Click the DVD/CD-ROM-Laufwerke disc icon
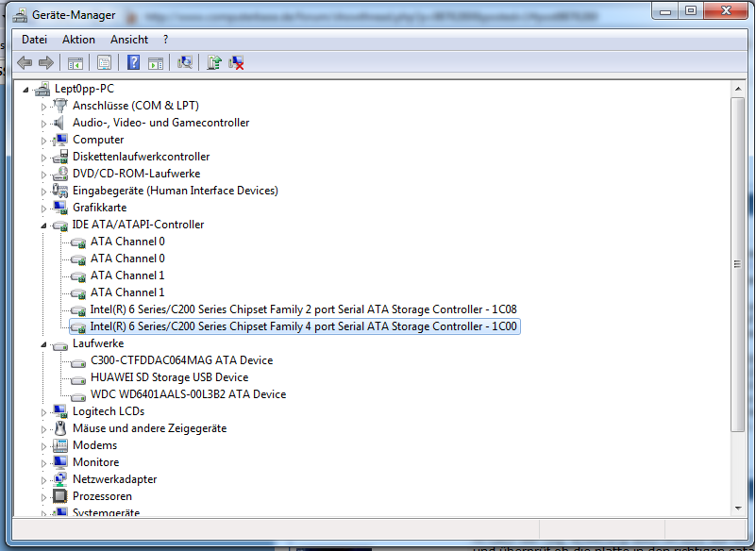756x551 pixels. [x=60, y=174]
